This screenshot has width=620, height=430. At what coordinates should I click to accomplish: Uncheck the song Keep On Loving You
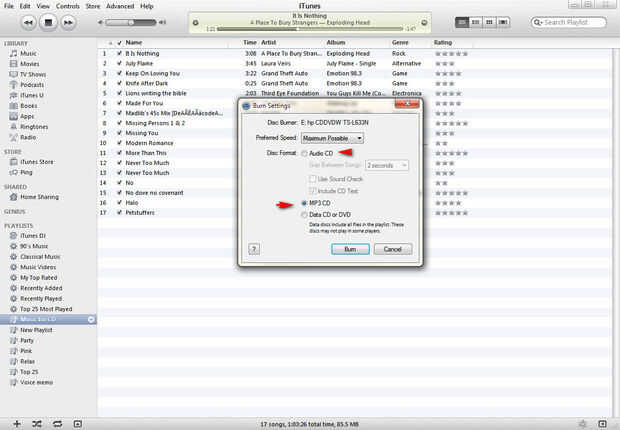click(x=119, y=73)
